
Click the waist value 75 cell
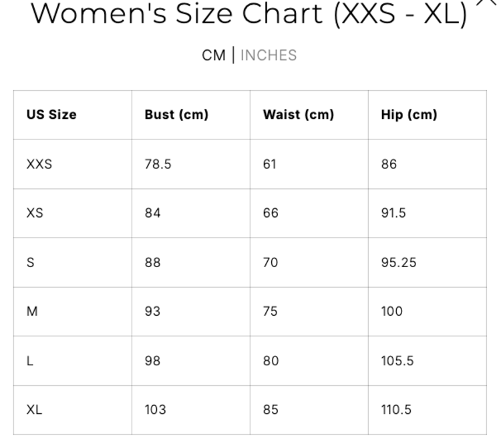(270, 311)
